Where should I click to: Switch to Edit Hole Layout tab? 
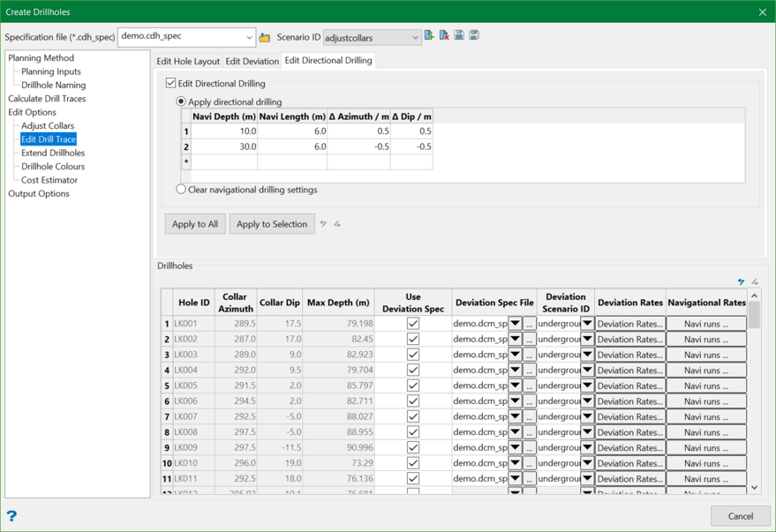coord(188,62)
